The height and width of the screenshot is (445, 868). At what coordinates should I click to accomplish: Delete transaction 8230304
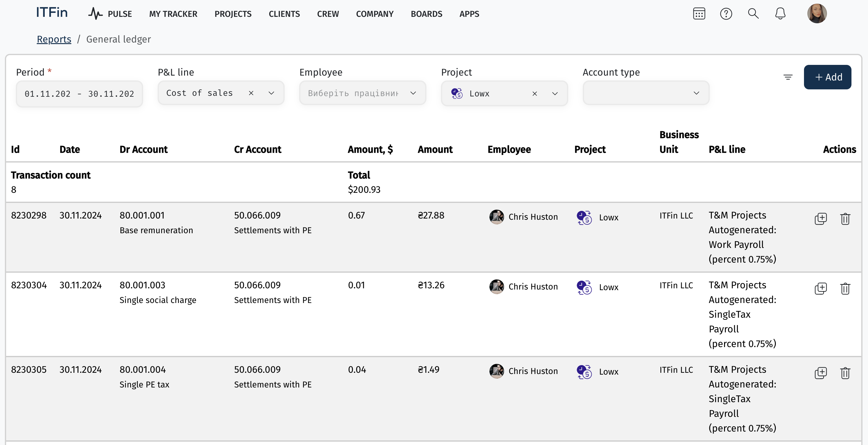pos(845,289)
